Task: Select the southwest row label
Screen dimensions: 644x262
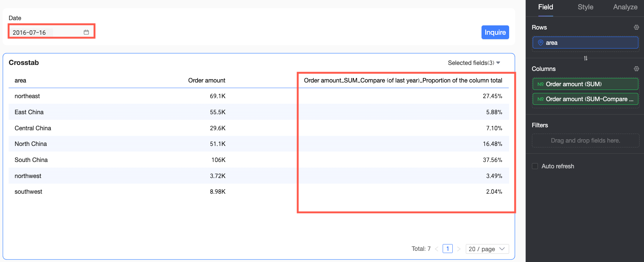Action: [x=28, y=191]
